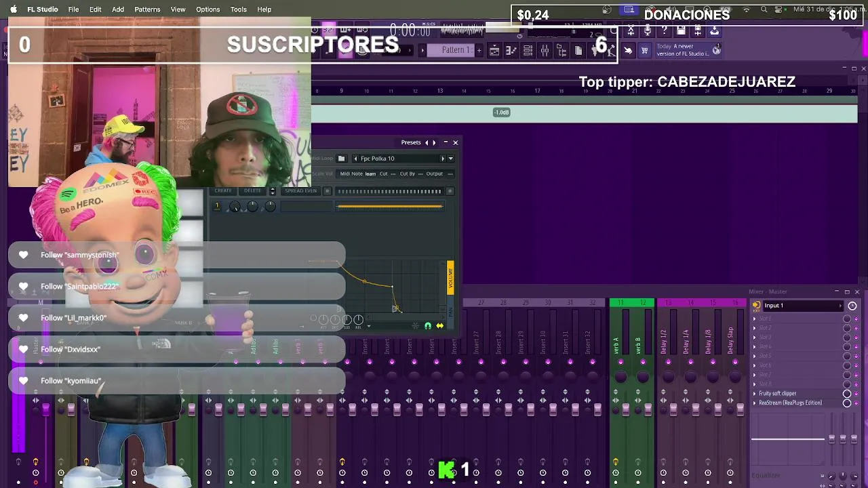Screen dimensions: 868x488
Task: Mute the Delay 1/4 mixer track
Action: click(690, 362)
